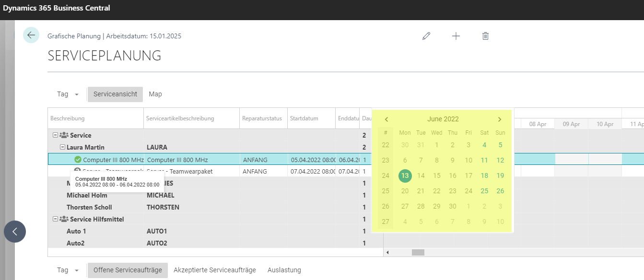Select Sunday June 26 in calendar
This screenshot has height=280, width=644.
pyautogui.click(x=500, y=191)
